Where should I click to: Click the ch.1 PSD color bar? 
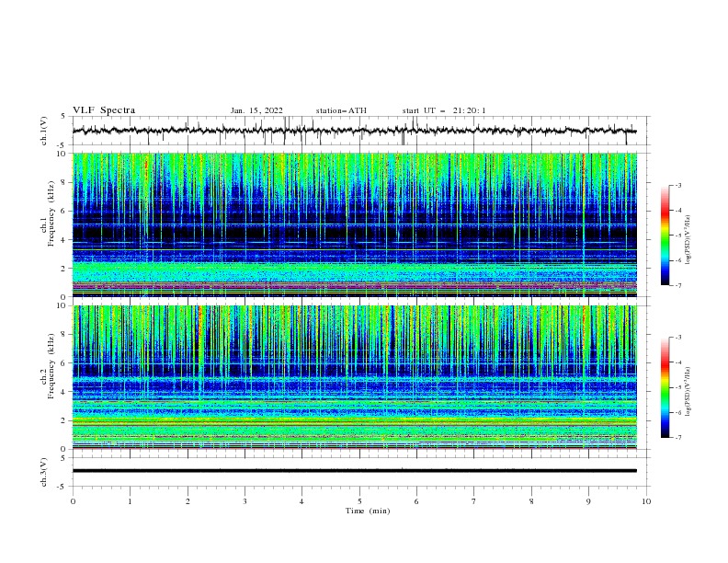665,236
